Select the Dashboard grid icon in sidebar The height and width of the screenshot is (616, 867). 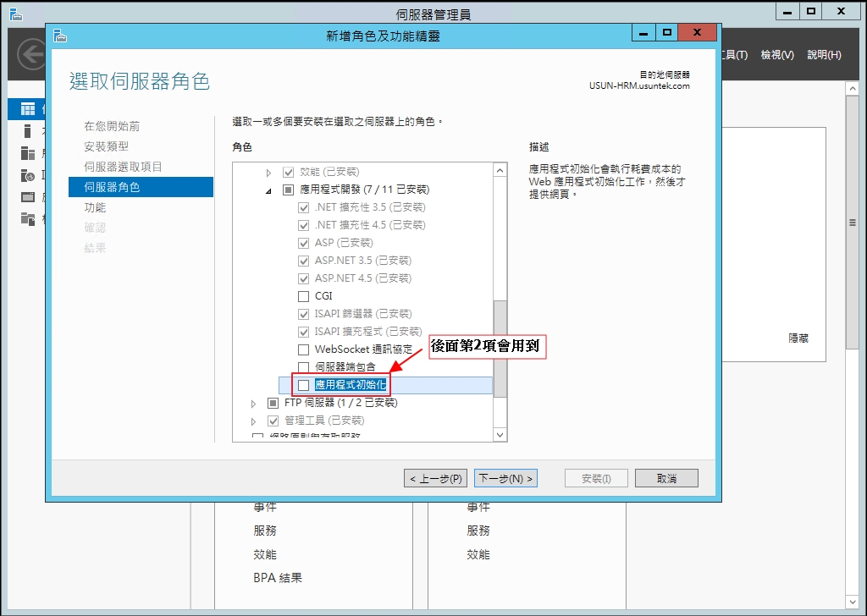click(x=28, y=109)
